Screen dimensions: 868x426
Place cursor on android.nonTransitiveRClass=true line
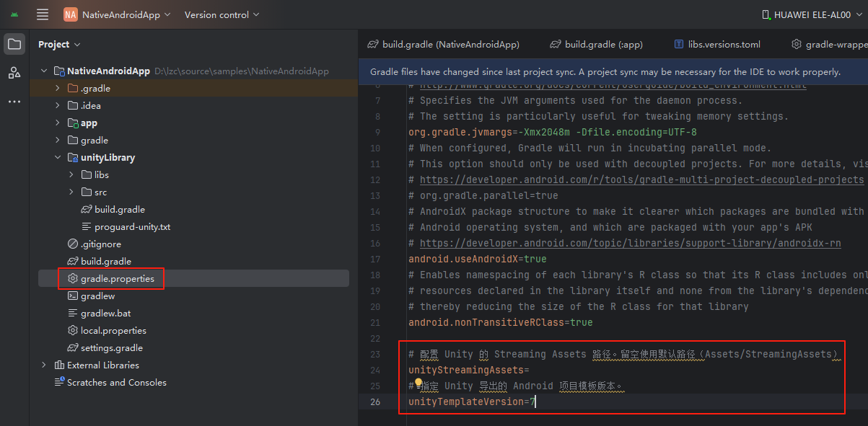pyautogui.click(x=501, y=322)
